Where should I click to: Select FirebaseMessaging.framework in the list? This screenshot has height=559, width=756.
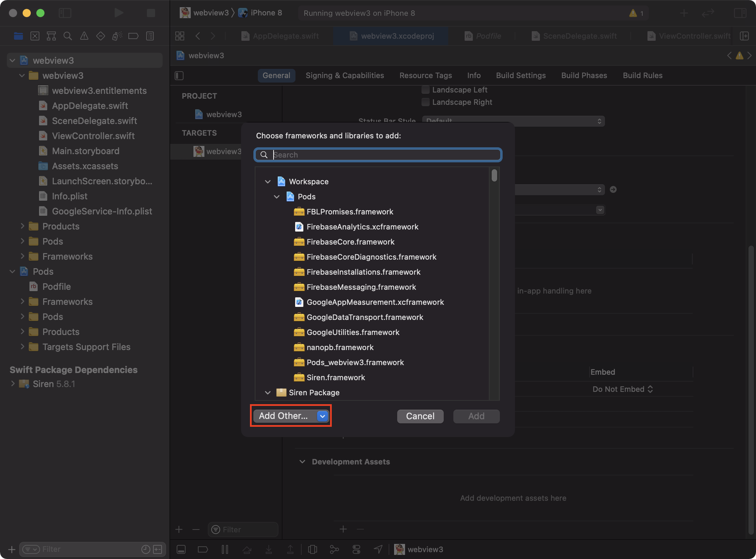point(361,287)
